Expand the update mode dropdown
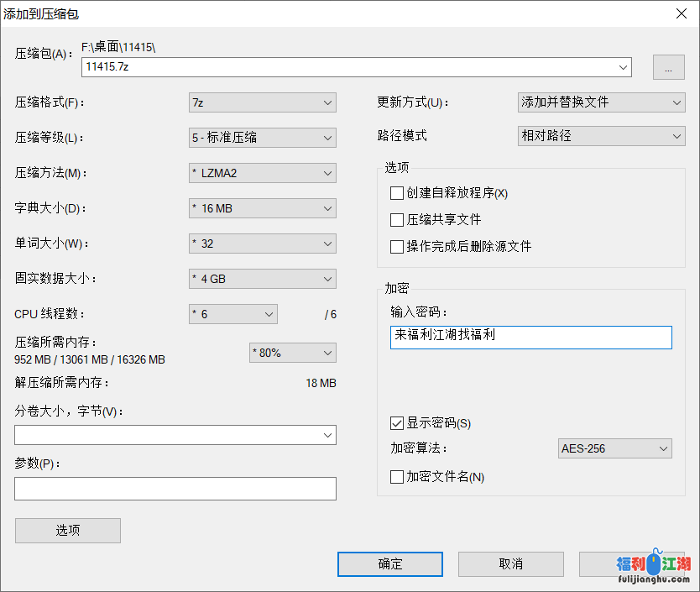Viewport: 700px width, 592px height. click(601, 102)
